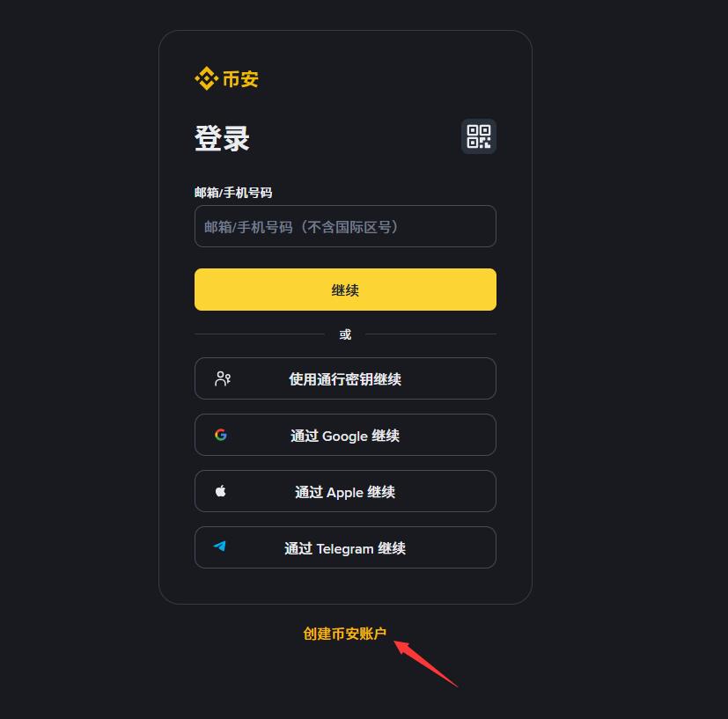The width and height of the screenshot is (728, 719).
Task: Click the 邮箱/手机号码 field label
Action: [x=233, y=193]
